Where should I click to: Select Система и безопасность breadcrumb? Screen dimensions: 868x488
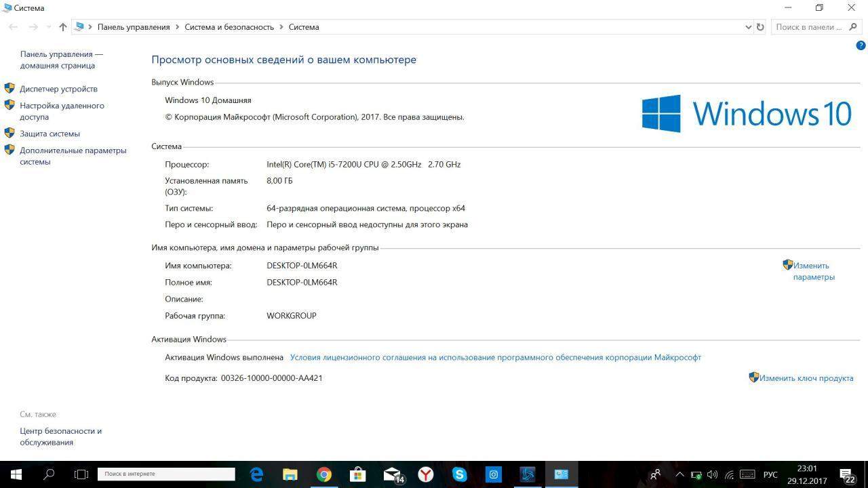(229, 27)
